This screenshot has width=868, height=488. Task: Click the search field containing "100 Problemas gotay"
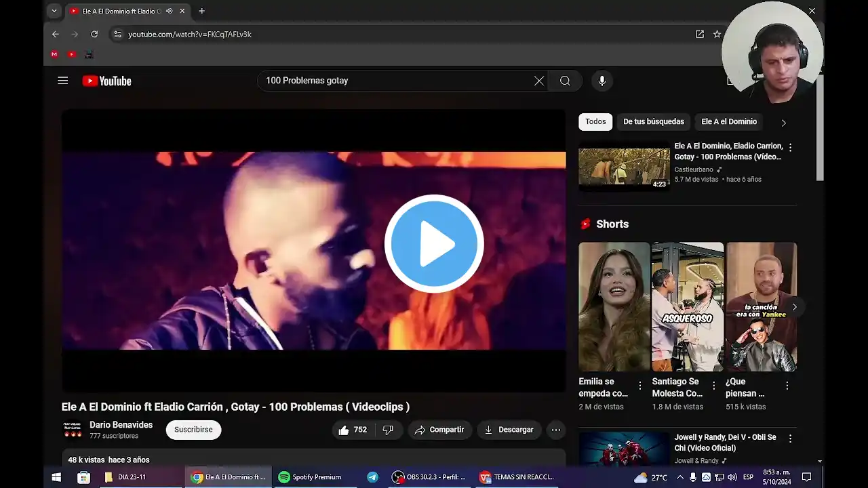point(397,81)
